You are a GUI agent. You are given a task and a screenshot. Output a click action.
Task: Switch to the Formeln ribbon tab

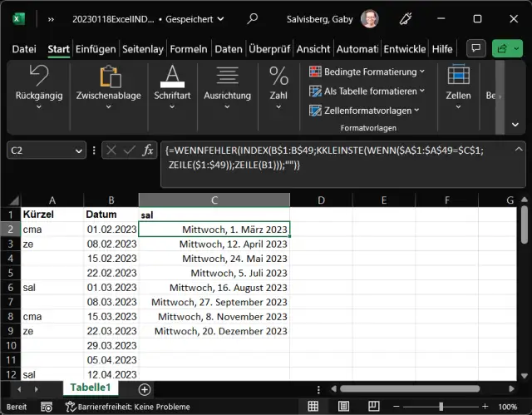click(187, 50)
